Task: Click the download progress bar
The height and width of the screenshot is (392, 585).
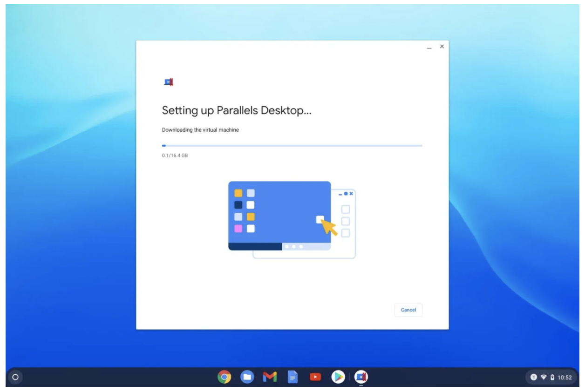Action: pos(292,145)
